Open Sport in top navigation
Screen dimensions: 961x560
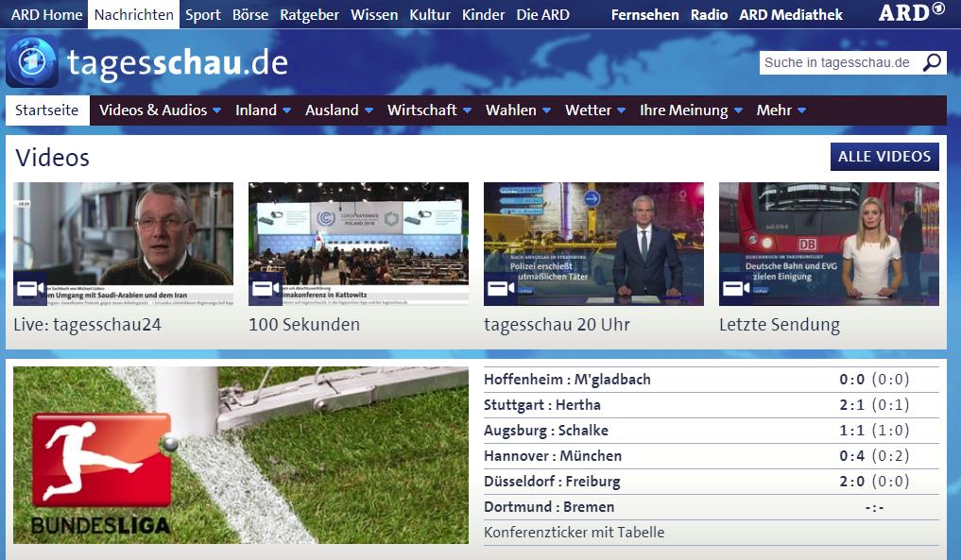pos(203,15)
